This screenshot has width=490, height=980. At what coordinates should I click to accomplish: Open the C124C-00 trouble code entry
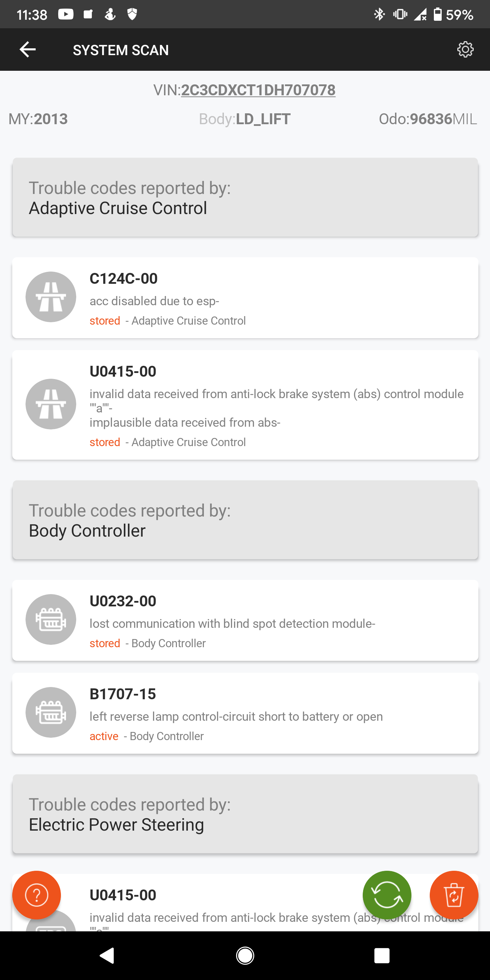click(266, 298)
